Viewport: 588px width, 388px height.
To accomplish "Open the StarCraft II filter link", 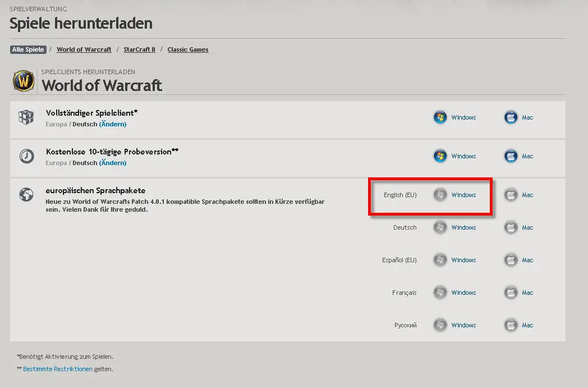I will coord(140,49).
